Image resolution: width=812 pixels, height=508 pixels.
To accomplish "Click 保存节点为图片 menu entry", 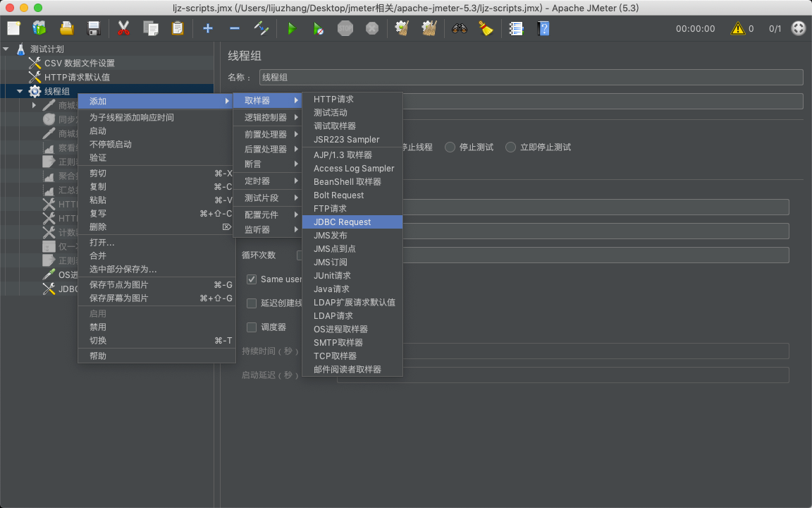I will coord(156,284).
